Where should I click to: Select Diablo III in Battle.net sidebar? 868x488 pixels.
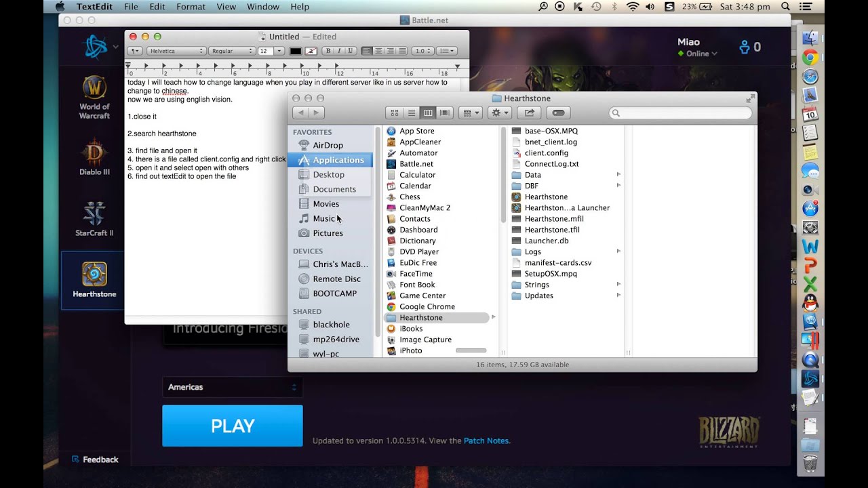94,157
